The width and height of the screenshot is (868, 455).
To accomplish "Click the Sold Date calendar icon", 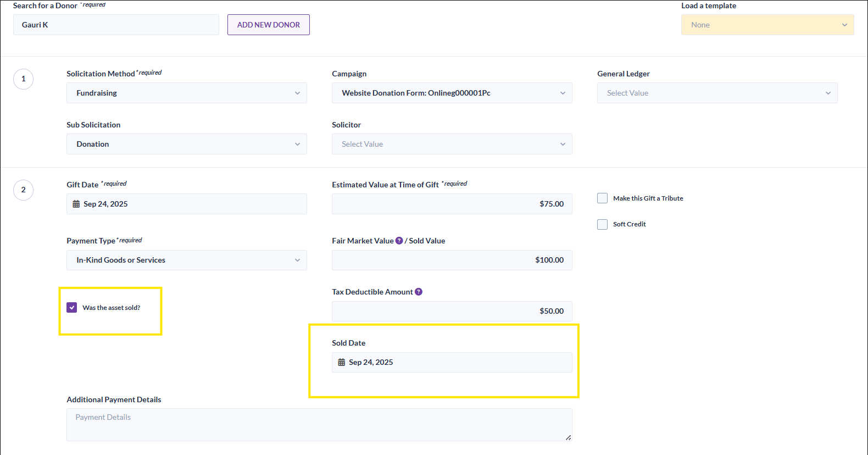I will [x=342, y=362].
